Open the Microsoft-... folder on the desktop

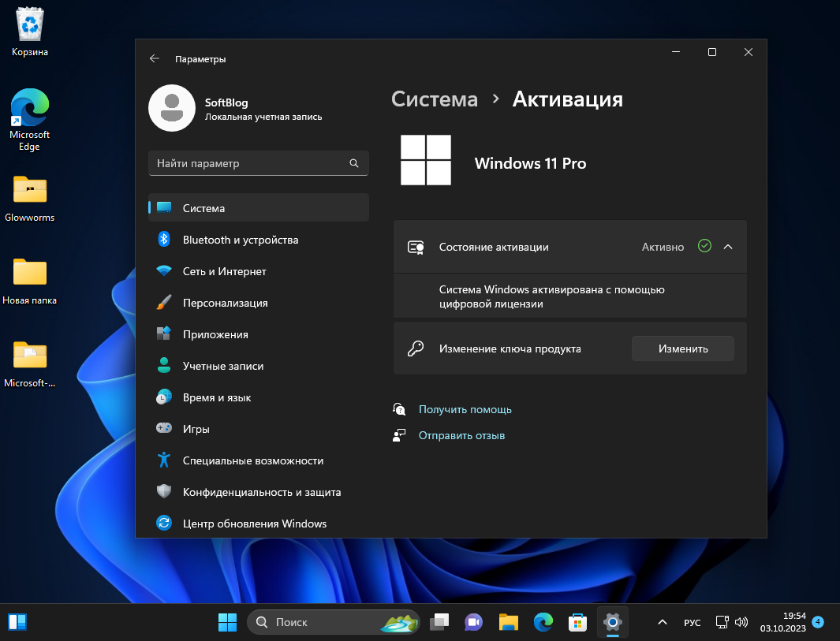click(29, 364)
